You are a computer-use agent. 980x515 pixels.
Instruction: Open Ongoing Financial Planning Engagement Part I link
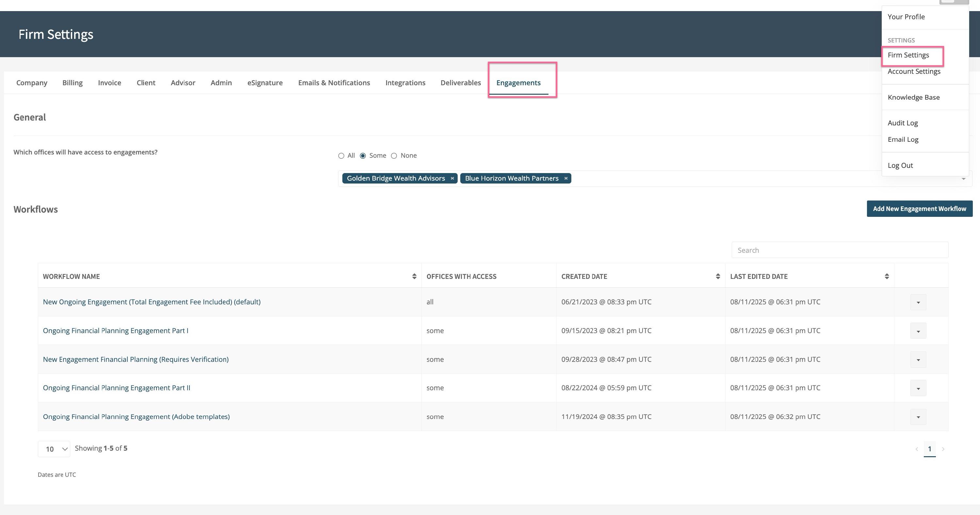pos(116,330)
